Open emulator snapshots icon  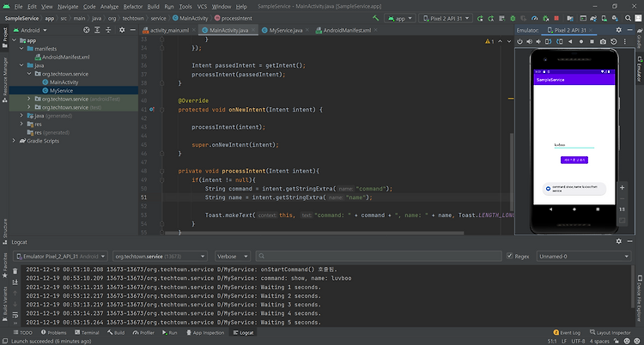pyautogui.click(x=614, y=41)
